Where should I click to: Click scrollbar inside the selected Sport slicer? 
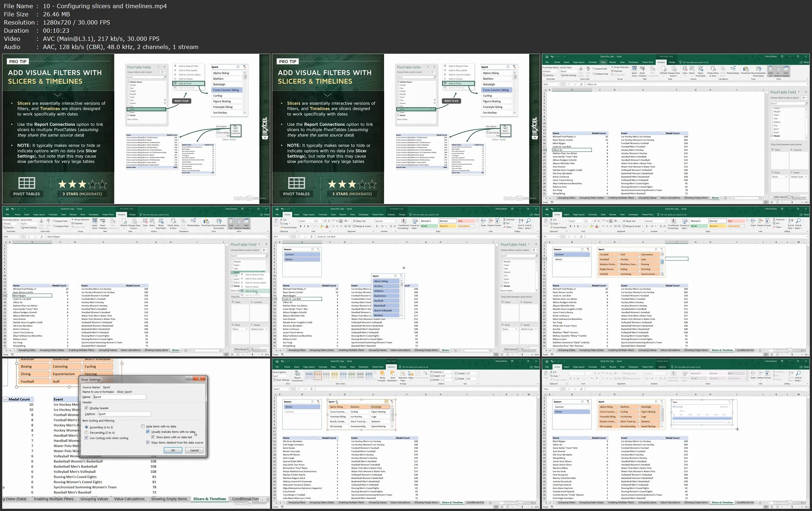click(392, 417)
